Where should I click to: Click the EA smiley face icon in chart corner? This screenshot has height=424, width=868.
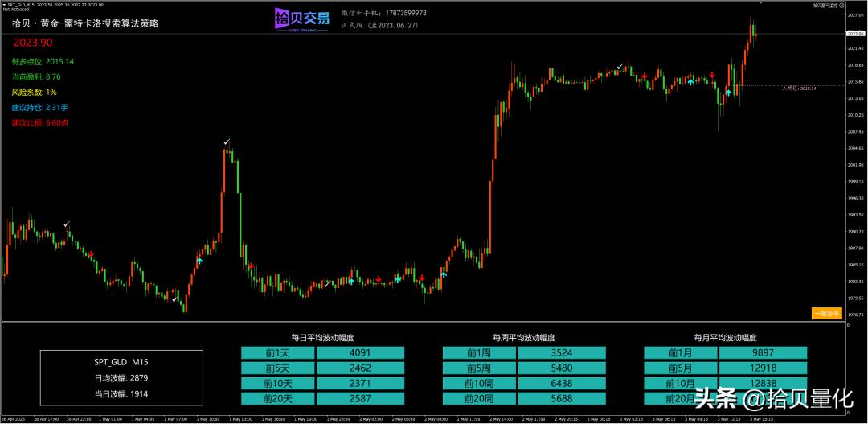842,6
